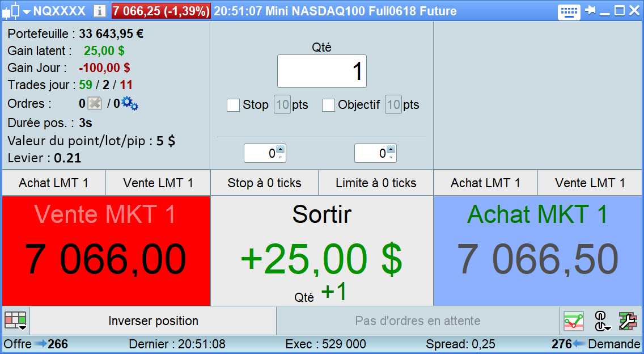Click the Gain latent 25,00 $ value
Image resolution: width=644 pixels, height=354 pixels.
click(x=104, y=51)
